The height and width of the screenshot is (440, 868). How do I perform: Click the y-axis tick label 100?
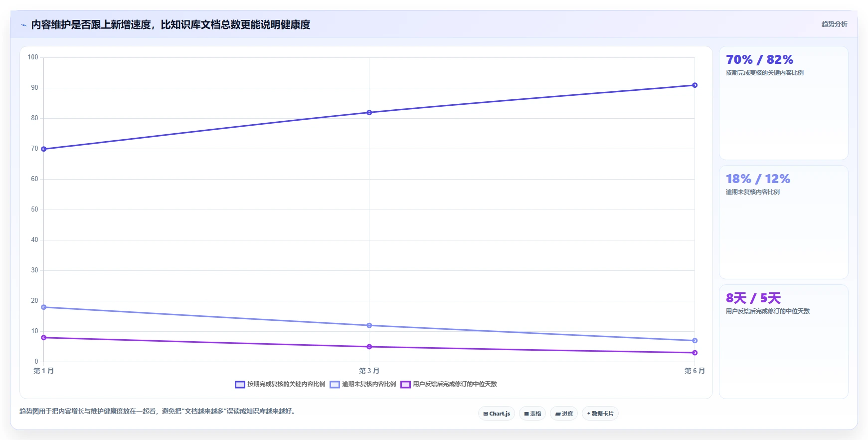(x=33, y=57)
